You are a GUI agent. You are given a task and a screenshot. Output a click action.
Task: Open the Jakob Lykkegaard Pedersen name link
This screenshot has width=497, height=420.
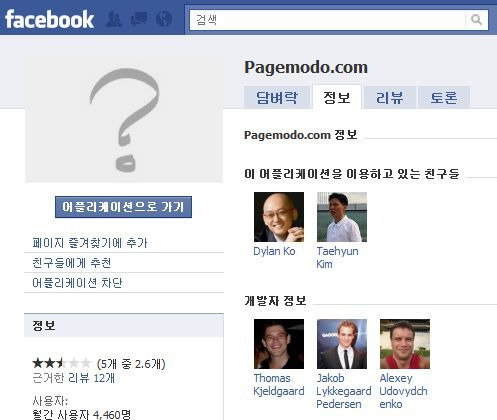(344, 391)
